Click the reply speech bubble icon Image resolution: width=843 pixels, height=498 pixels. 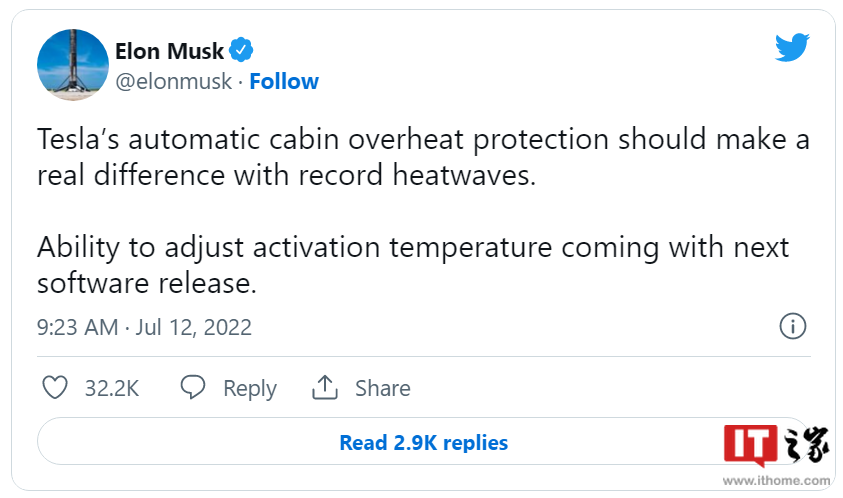194,388
